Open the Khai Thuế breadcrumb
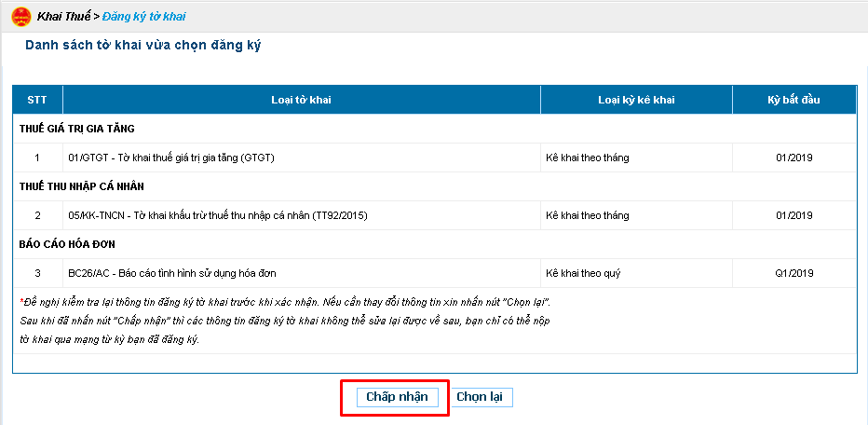Image resolution: width=868 pixels, height=425 pixels. click(63, 17)
